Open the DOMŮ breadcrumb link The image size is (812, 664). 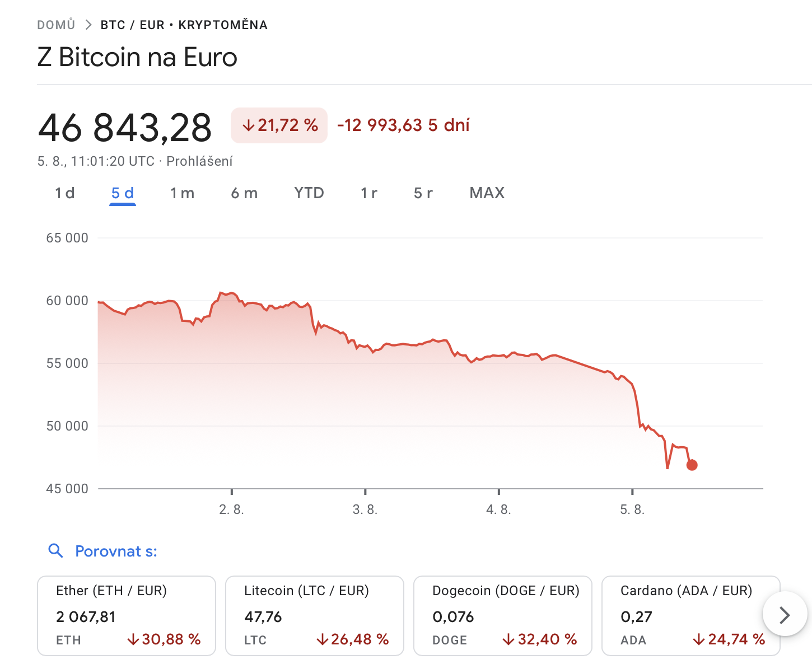pyautogui.click(x=56, y=25)
